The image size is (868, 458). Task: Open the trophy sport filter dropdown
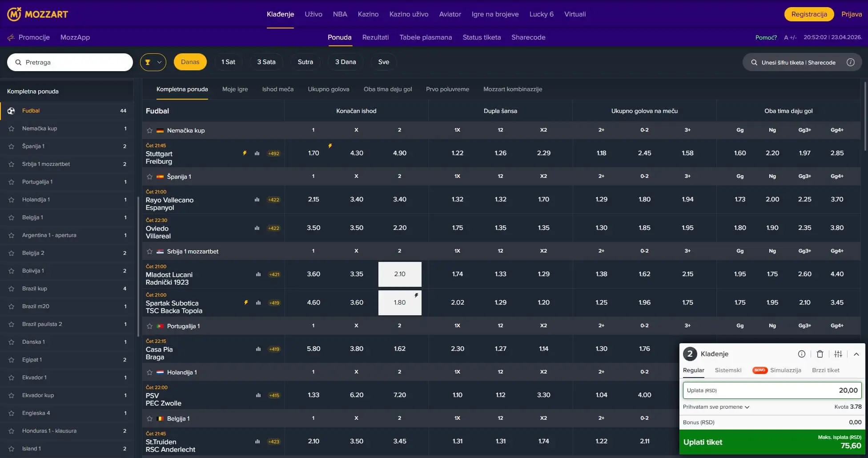(x=153, y=62)
